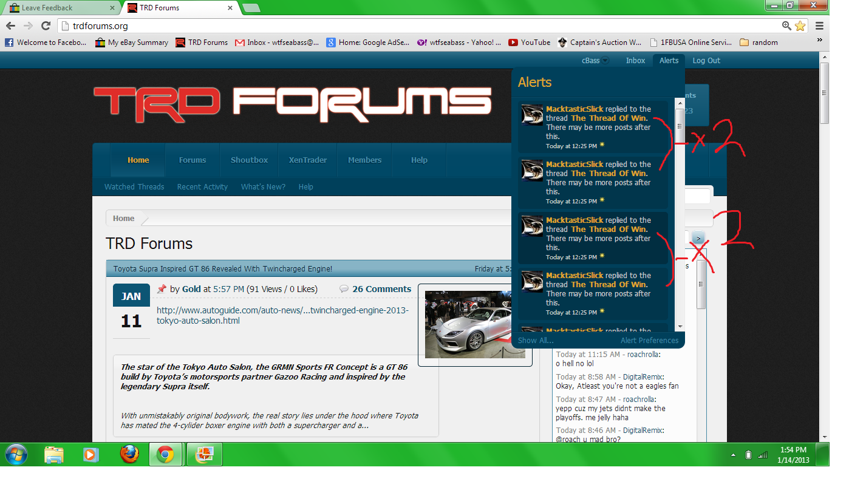Screen dimensions: 866x504
Task: Click the Help sub-link under navigation
Action: [x=305, y=187]
